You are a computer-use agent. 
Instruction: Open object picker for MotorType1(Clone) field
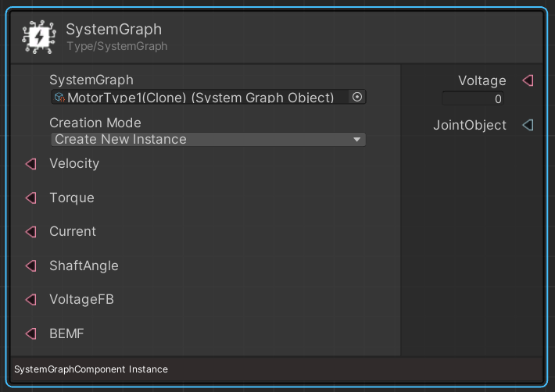[x=357, y=97]
